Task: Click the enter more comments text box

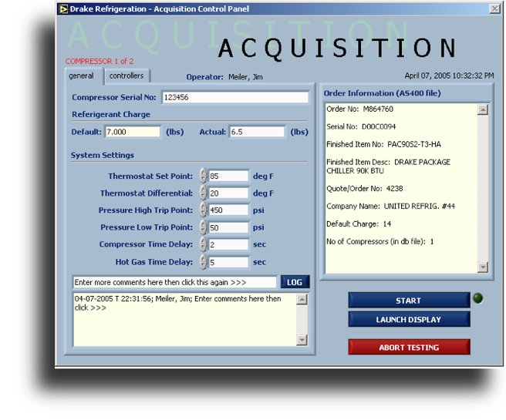Action: [x=174, y=282]
